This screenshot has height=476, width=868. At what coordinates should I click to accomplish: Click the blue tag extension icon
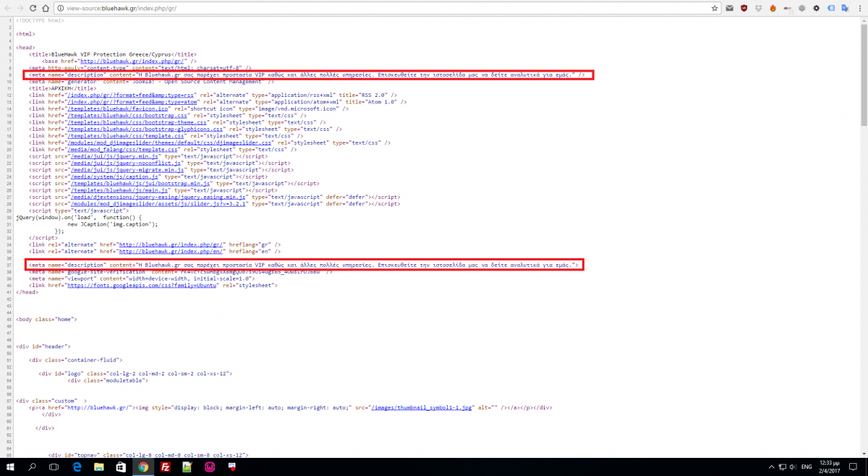[830, 8]
